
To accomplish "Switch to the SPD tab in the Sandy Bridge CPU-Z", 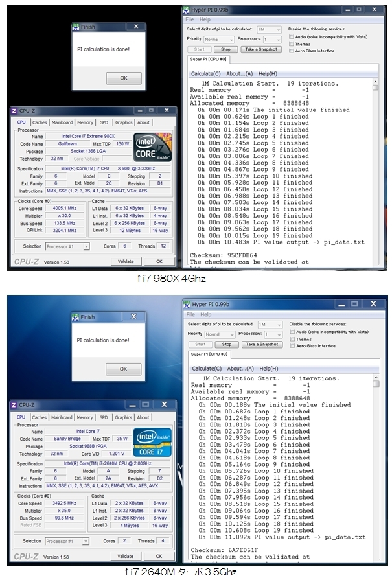I will [104, 417].
